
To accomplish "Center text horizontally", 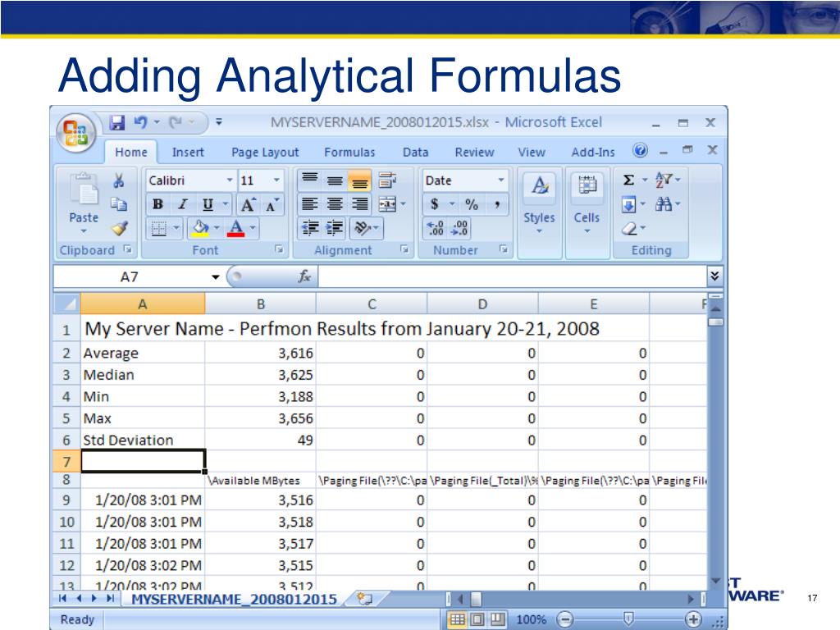I will (x=335, y=204).
